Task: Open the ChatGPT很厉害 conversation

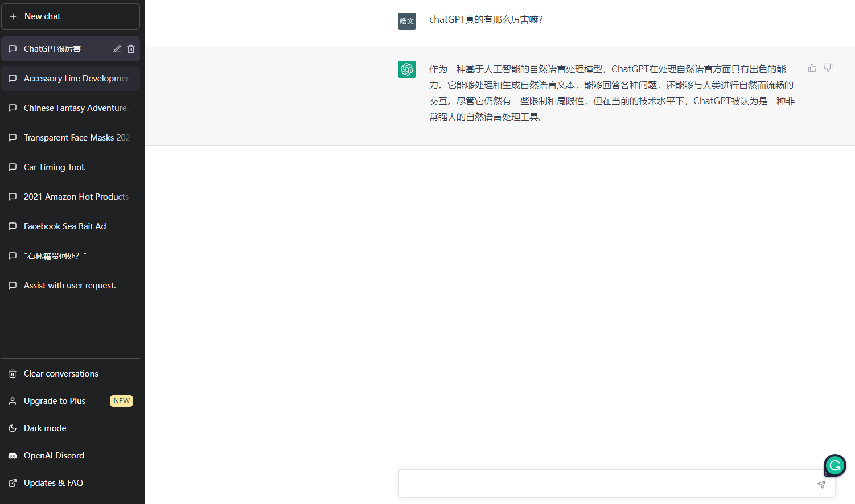Action: point(71,49)
